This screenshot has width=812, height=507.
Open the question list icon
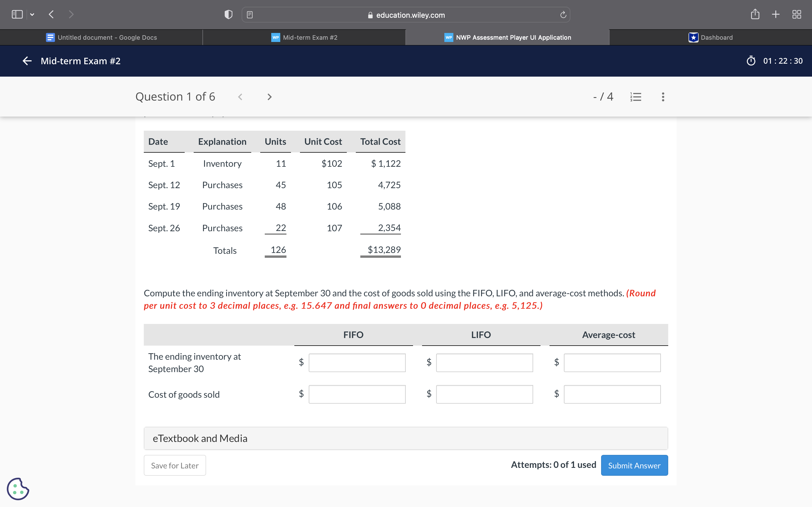pyautogui.click(x=636, y=97)
